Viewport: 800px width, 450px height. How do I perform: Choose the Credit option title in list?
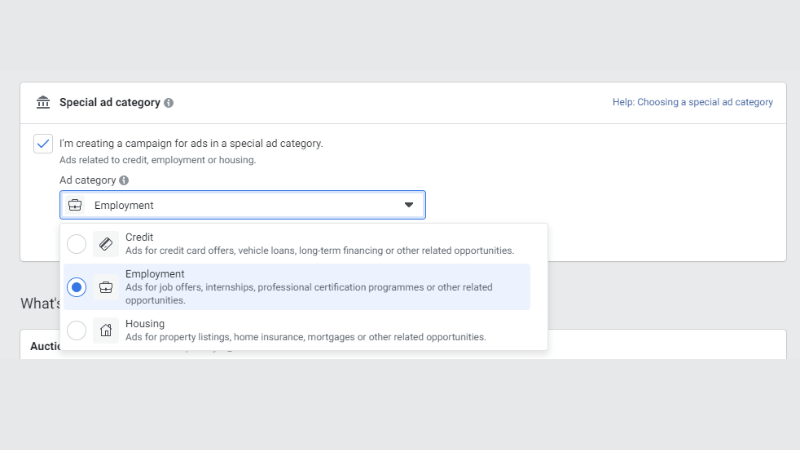coord(140,237)
